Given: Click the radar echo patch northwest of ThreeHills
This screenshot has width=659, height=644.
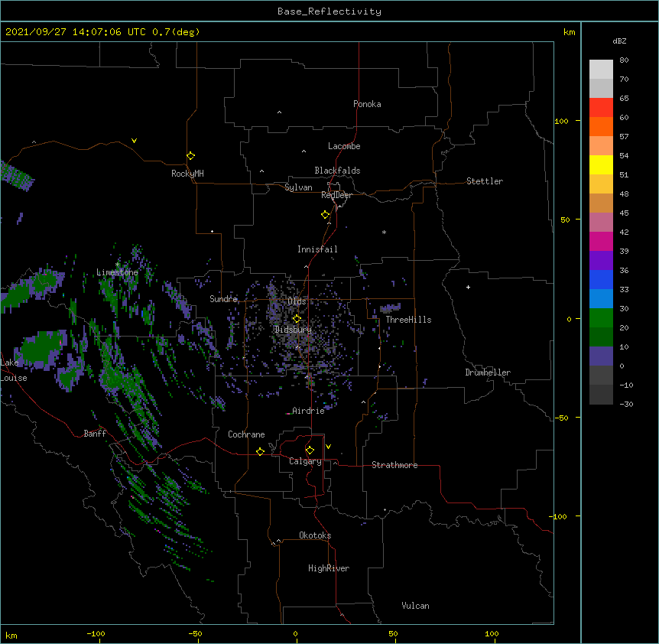Looking at the screenshot, I should click(391, 307).
